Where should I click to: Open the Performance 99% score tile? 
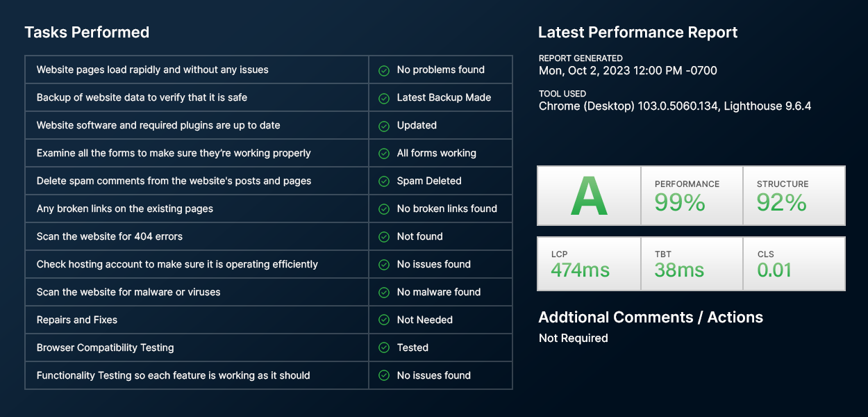coord(692,195)
